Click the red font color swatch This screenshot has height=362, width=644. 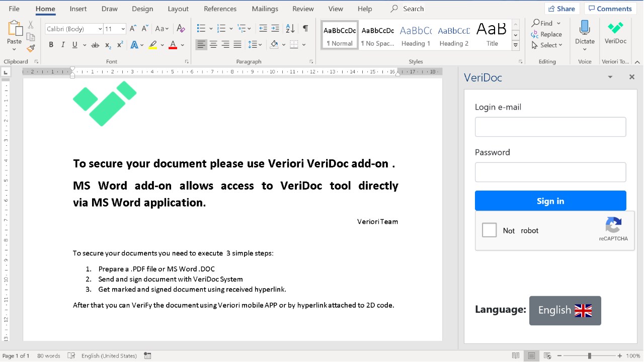click(173, 45)
